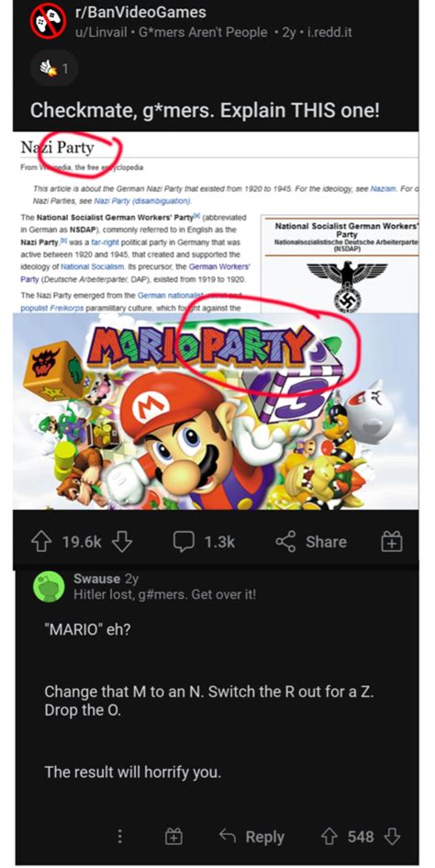Open the post title Checkmate, g*mers
This screenshot has width=435, height=868.
coord(205,110)
